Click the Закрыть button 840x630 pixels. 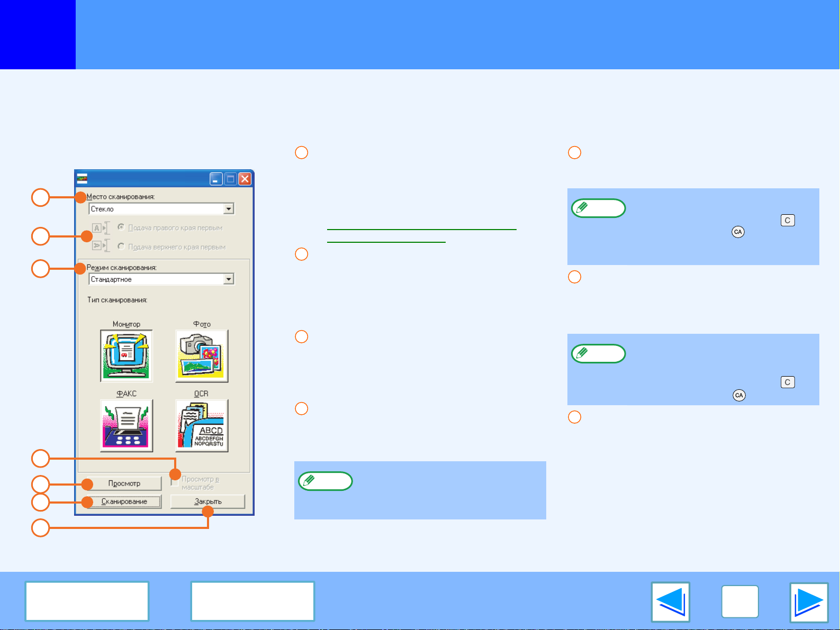pos(207,501)
